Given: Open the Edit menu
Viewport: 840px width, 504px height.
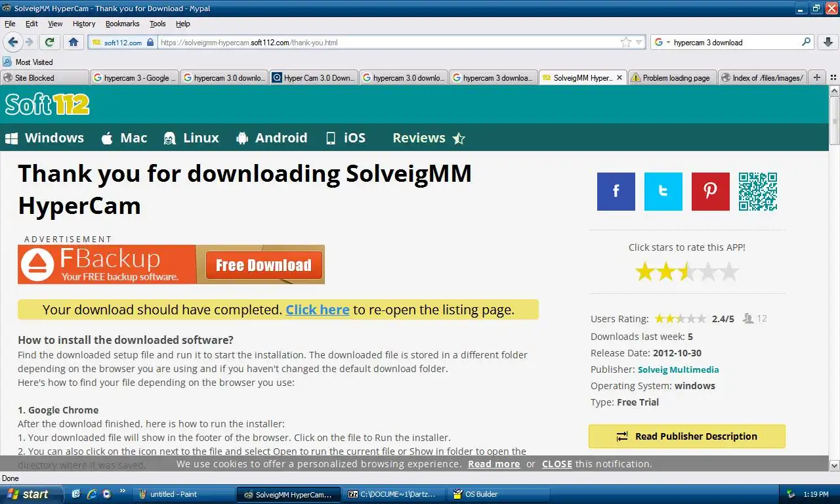Looking at the screenshot, I should 31,24.
